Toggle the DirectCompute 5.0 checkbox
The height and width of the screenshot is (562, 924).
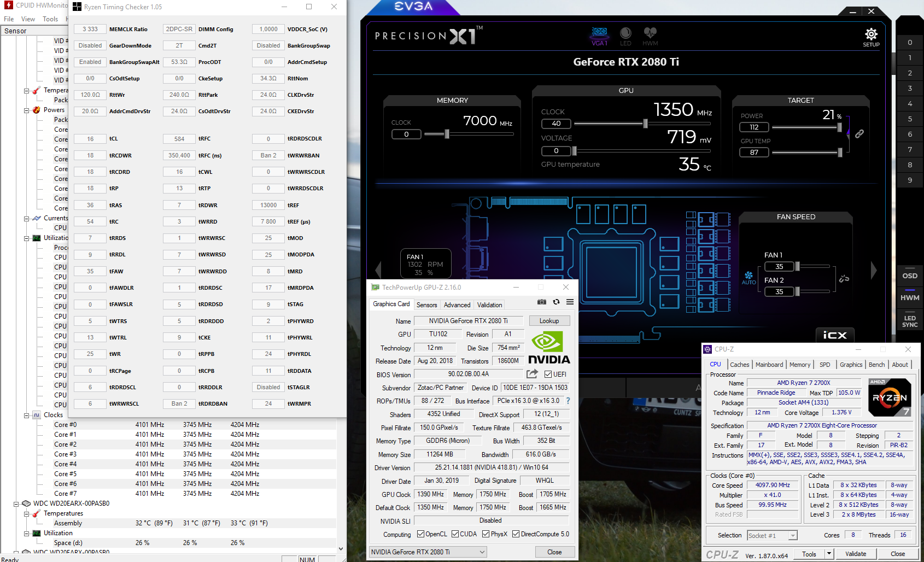click(516, 534)
